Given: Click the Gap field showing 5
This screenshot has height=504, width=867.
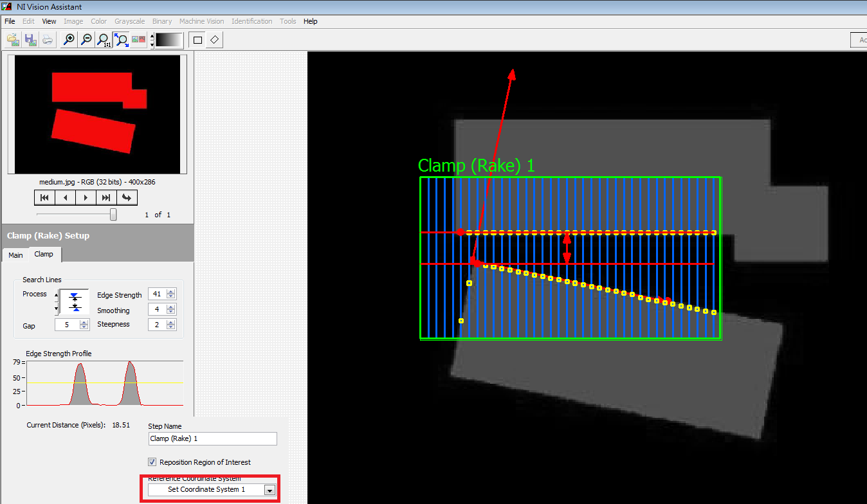Looking at the screenshot, I should [x=67, y=325].
